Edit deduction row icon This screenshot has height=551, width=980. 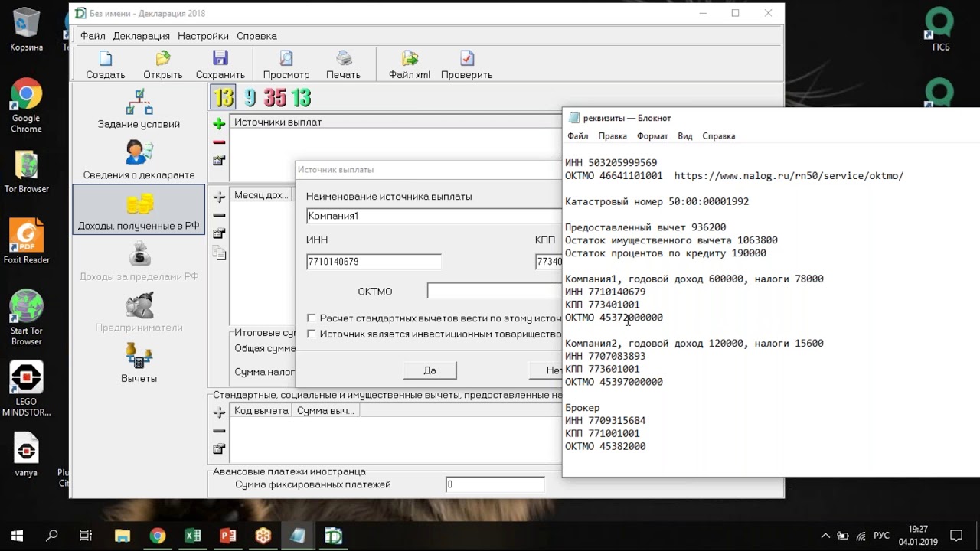pyautogui.click(x=219, y=449)
